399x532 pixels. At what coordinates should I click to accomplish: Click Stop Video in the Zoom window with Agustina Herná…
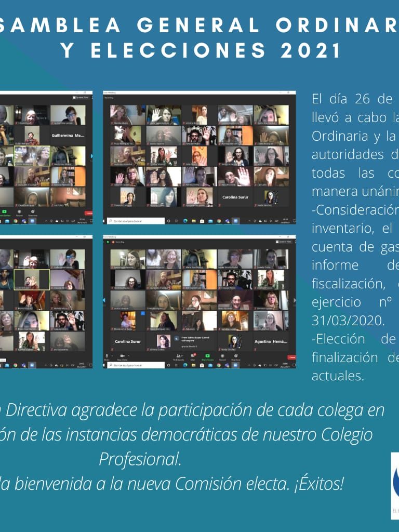(x=123, y=357)
